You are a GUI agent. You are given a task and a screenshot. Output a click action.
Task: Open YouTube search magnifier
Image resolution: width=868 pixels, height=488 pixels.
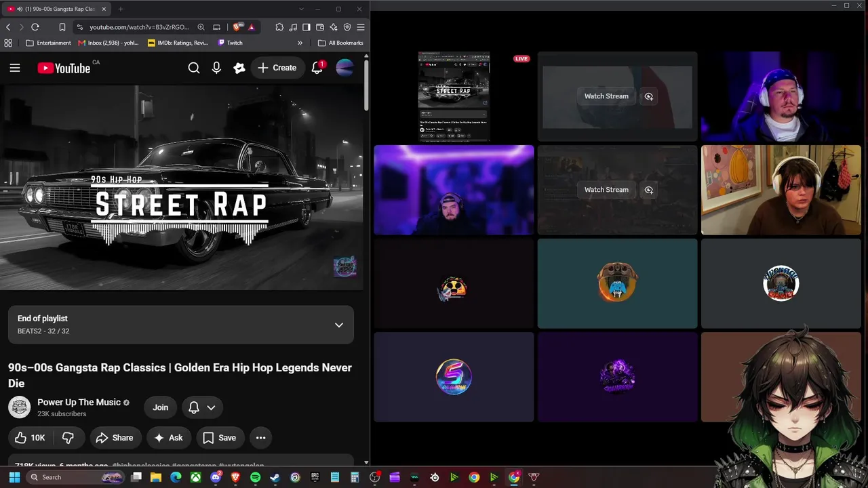(x=194, y=68)
